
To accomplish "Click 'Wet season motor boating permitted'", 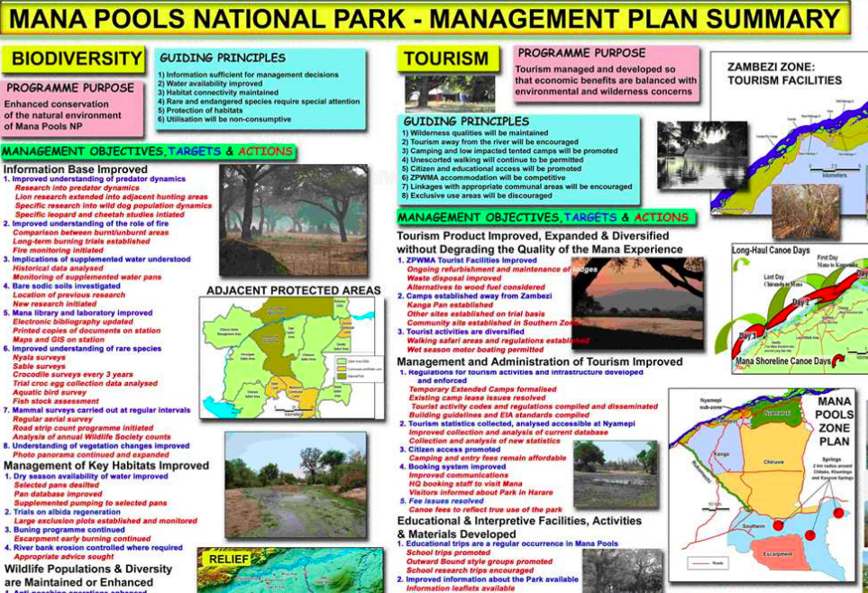I will (x=476, y=350).
